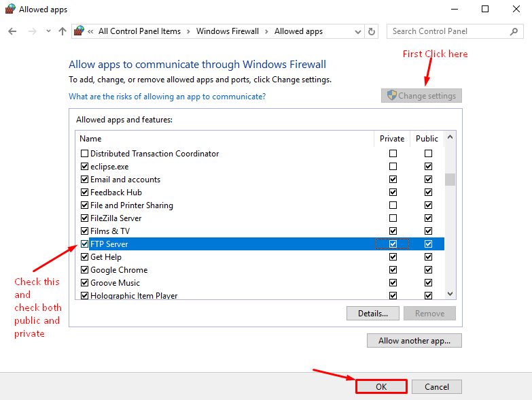
Task: Click the Change settings button
Action: pos(421,96)
